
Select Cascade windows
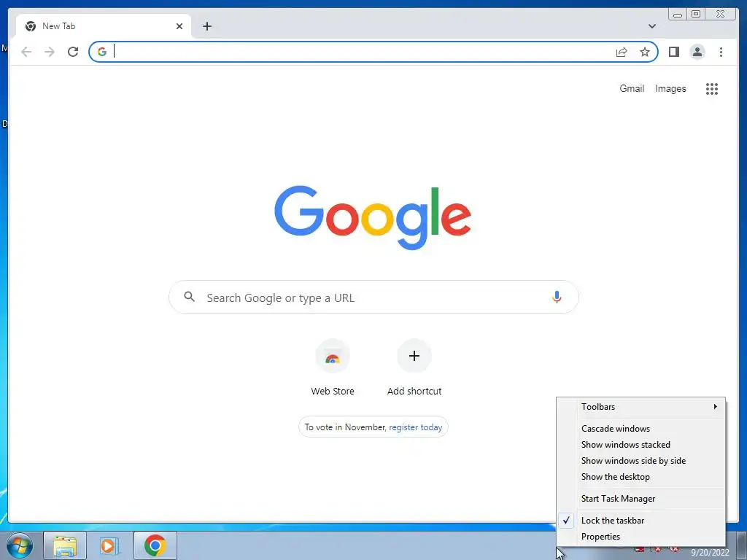[640, 429]
